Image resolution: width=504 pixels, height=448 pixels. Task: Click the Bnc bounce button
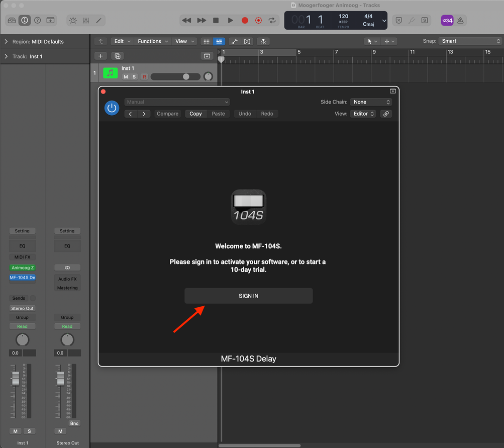click(74, 423)
